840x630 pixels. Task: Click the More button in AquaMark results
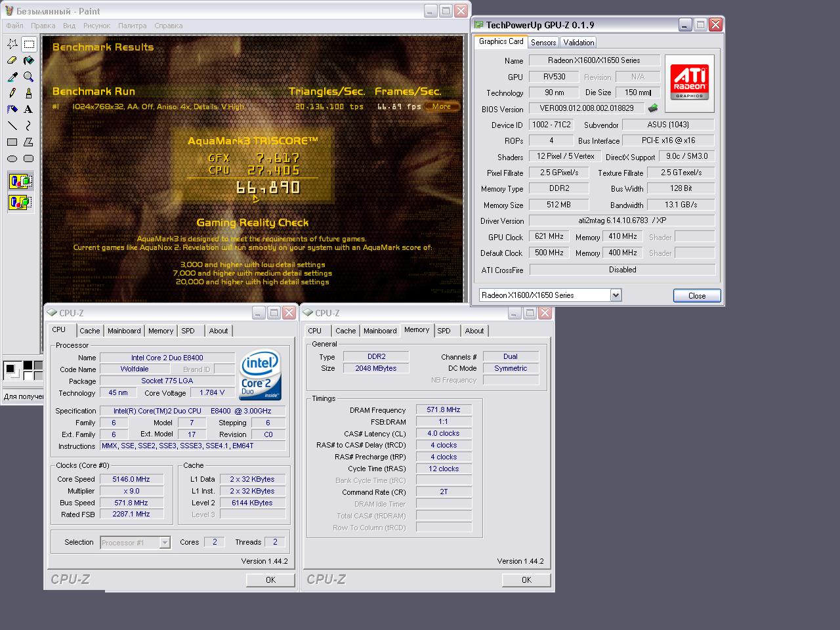[x=442, y=106]
